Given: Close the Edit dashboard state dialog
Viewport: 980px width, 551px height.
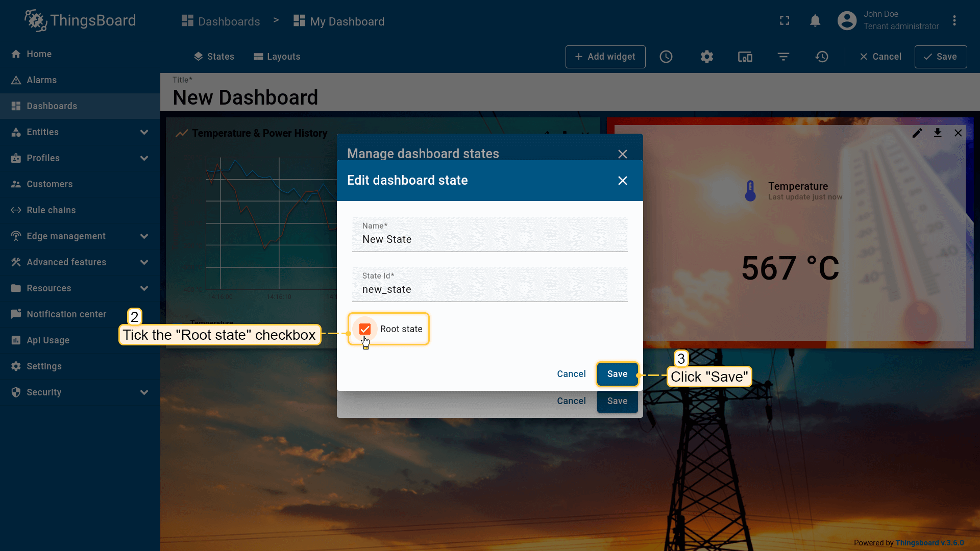Looking at the screenshot, I should click(622, 181).
